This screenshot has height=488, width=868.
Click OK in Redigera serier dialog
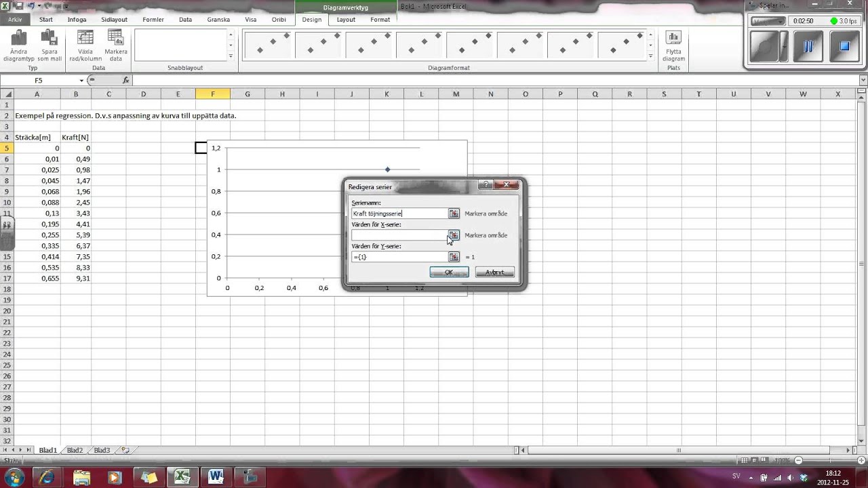449,272
